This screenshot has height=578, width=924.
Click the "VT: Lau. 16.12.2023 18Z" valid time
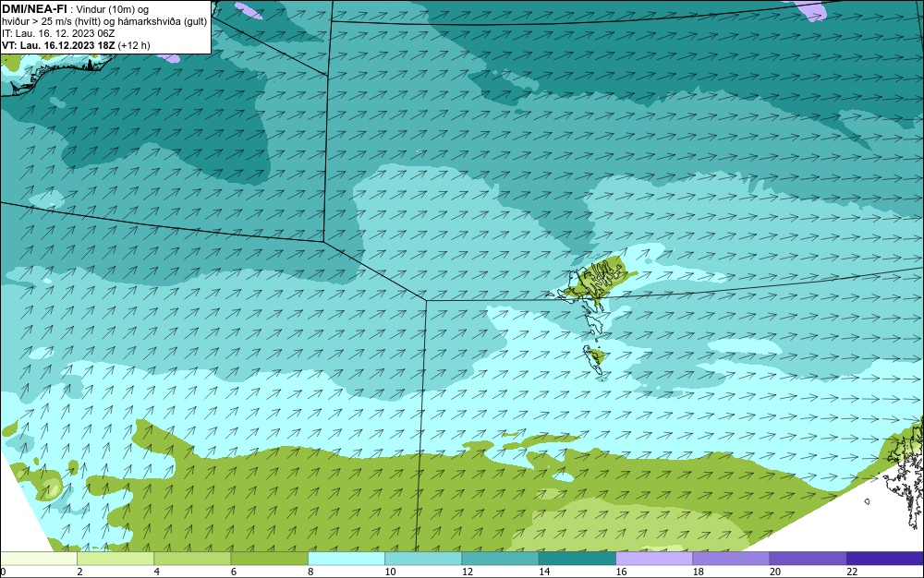[x=58, y=45]
